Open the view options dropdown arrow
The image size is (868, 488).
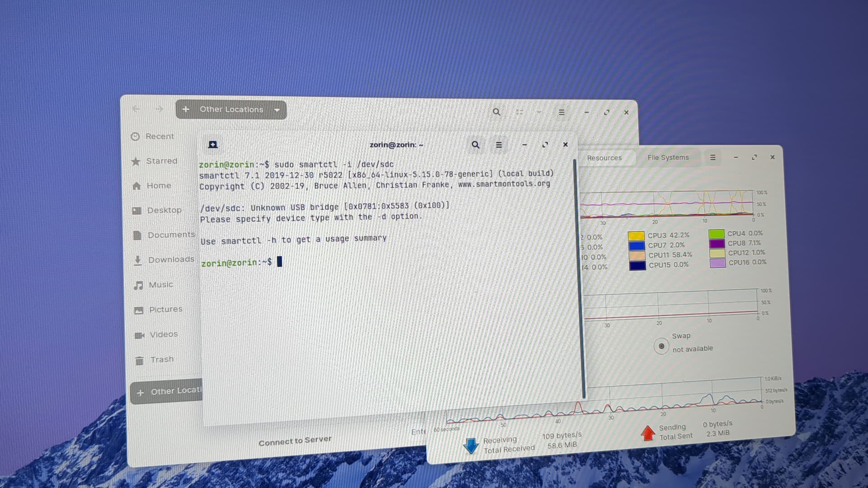coord(539,112)
